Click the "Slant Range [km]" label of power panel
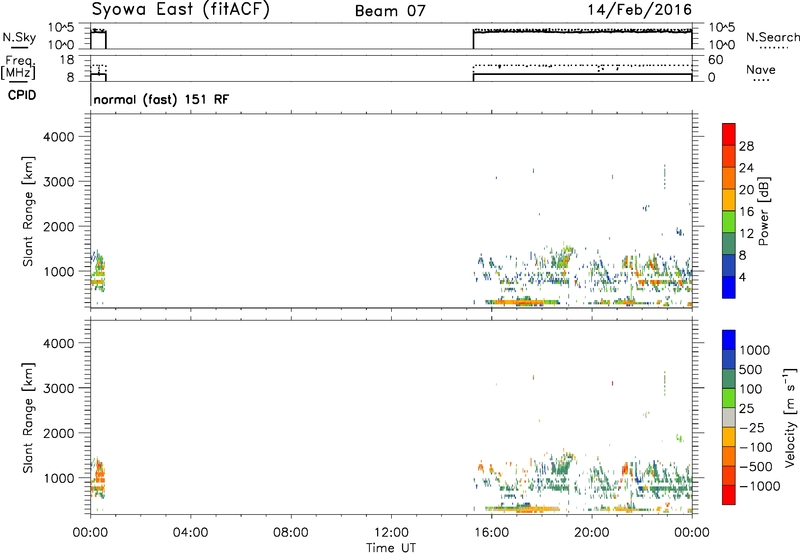Screen dimensions: 800x554 28,211
